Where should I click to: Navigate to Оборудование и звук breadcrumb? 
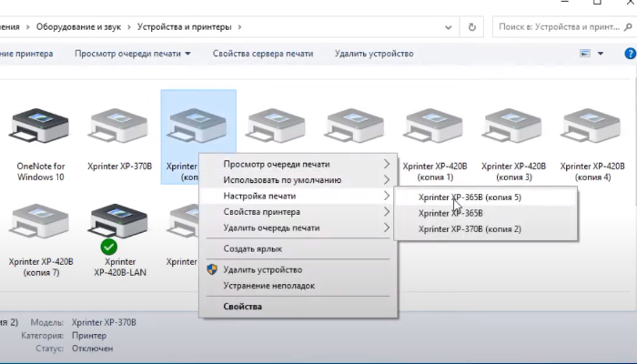pyautogui.click(x=78, y=27)
